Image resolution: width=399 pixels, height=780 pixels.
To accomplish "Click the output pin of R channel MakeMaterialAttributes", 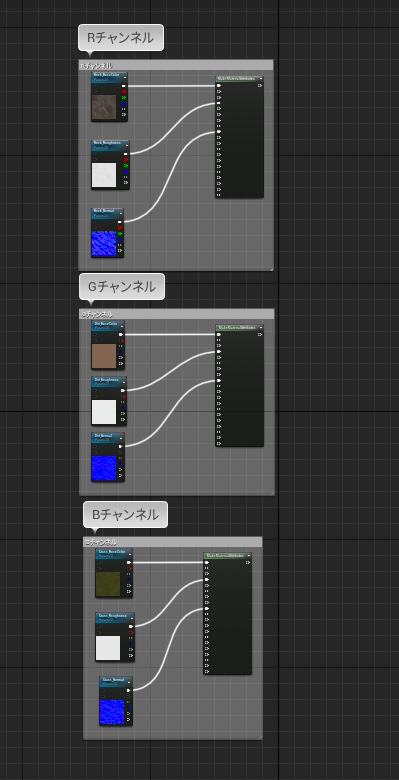I will tap(260, 86).
